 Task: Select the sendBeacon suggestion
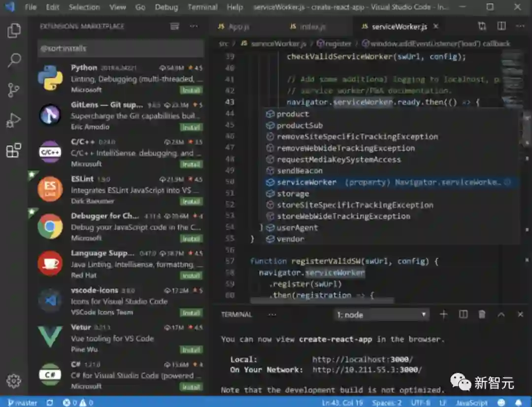coord(389,171)
